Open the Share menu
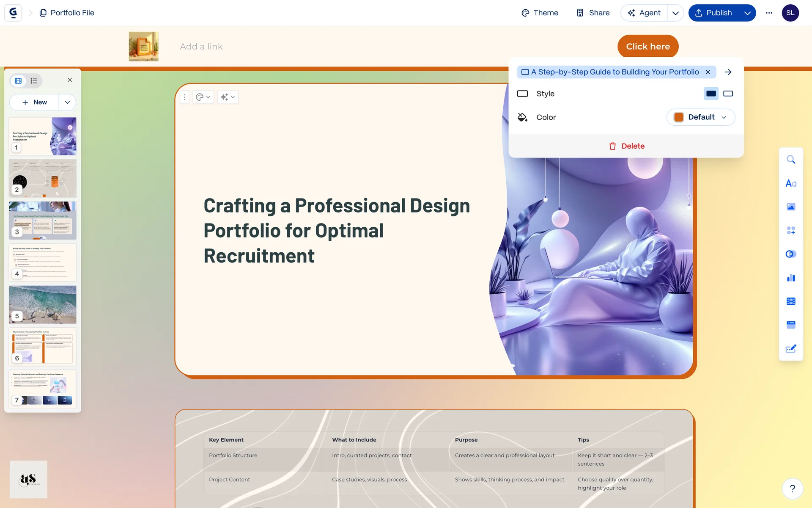This screenshot has height=508, width=812. coord(593,13)
